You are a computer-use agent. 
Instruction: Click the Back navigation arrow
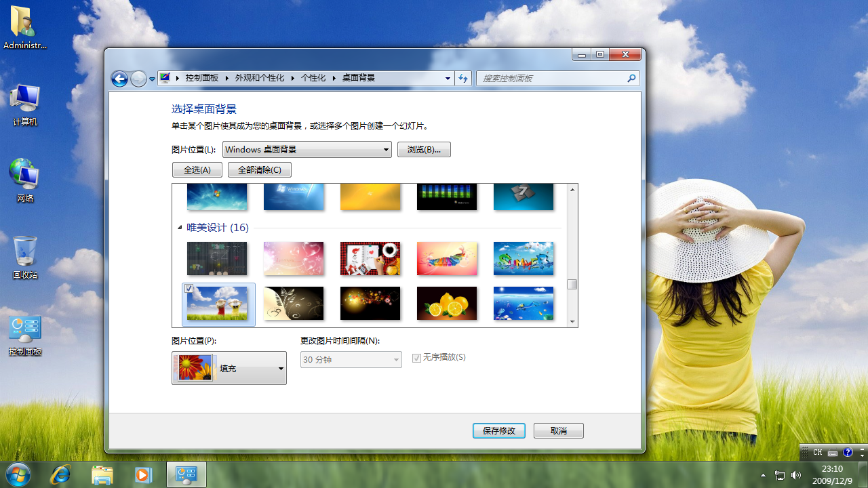119,79
